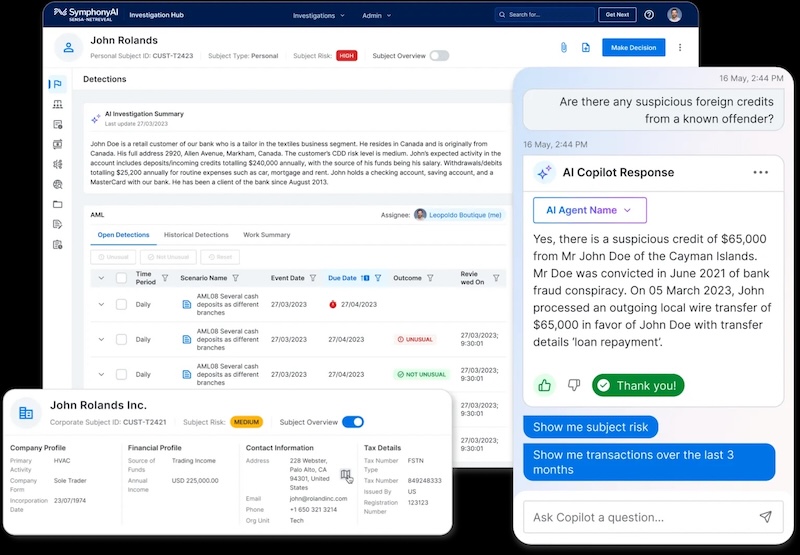This screenshot has height=555, width=800.
Task: Send the Copilot question with arrow icon
Action: 765,517
